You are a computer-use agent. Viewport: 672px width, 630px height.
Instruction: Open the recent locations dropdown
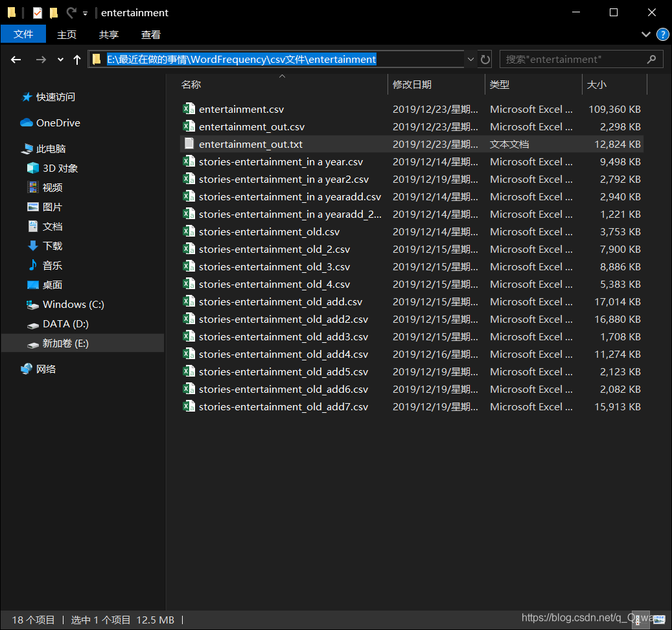point(60,60)
